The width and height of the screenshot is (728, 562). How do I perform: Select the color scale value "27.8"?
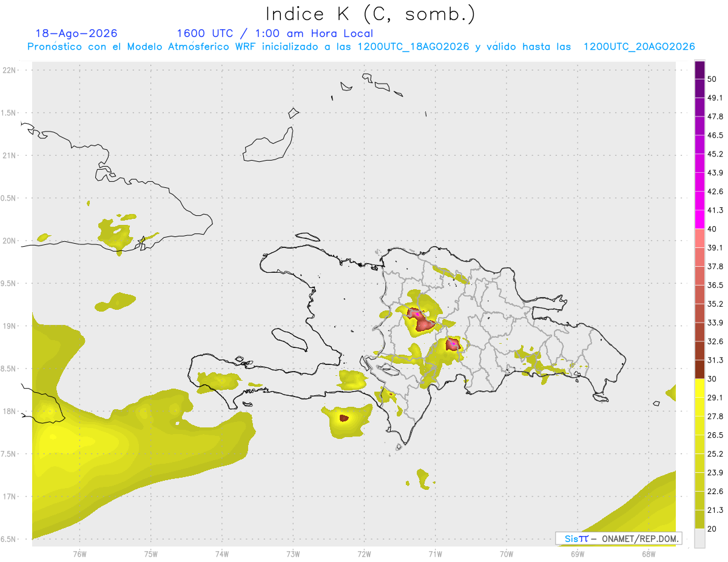pos(715,416)
